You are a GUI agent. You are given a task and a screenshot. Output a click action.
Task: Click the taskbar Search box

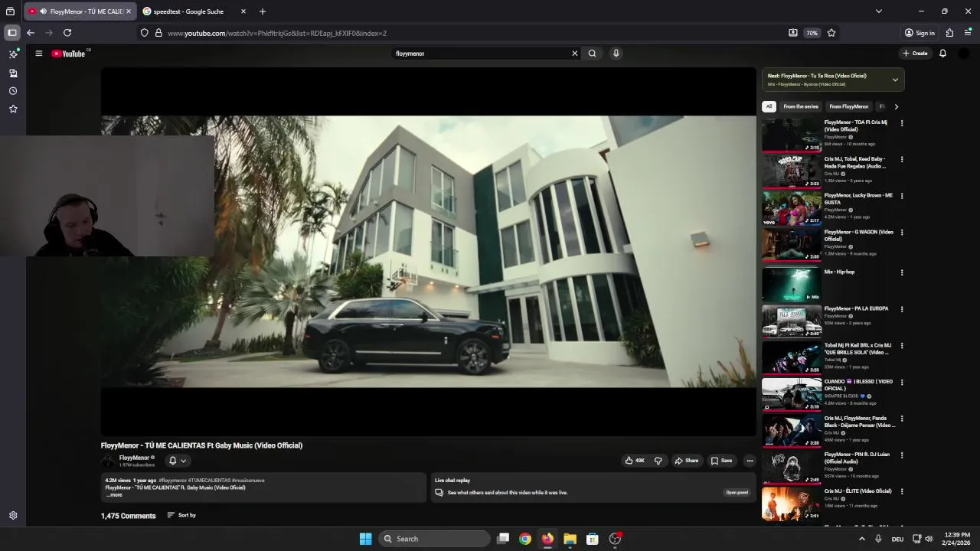point(435,539)
